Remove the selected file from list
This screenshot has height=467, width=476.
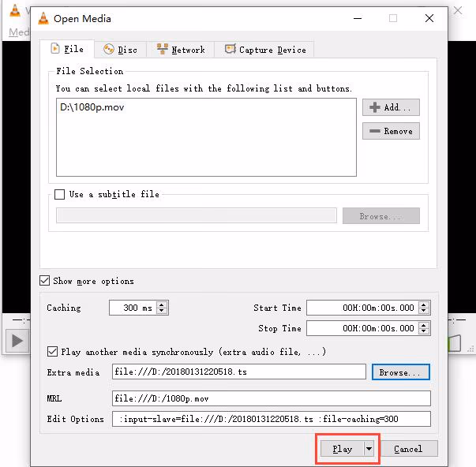click(x=391, y=131)
